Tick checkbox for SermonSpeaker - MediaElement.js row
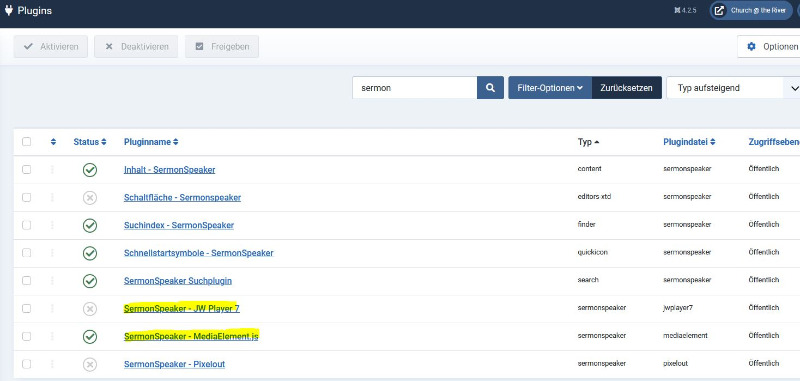The image size is (800, 381). pos(27,336)
